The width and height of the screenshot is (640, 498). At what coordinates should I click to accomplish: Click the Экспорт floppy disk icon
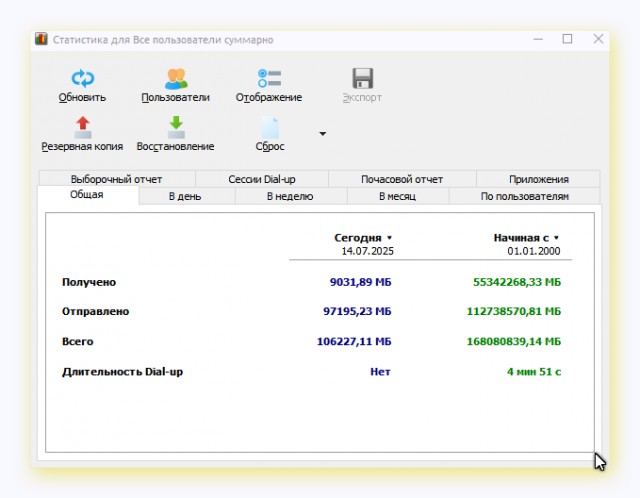click(x=362, y=78)
